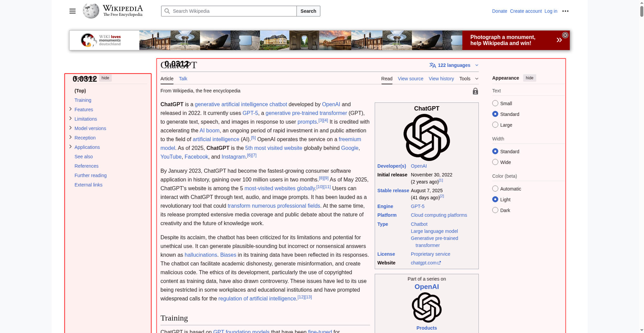Screen dimensions: 644x333
Task: Click the Wiki Loves Monuments logo
Action: point(101,40)
